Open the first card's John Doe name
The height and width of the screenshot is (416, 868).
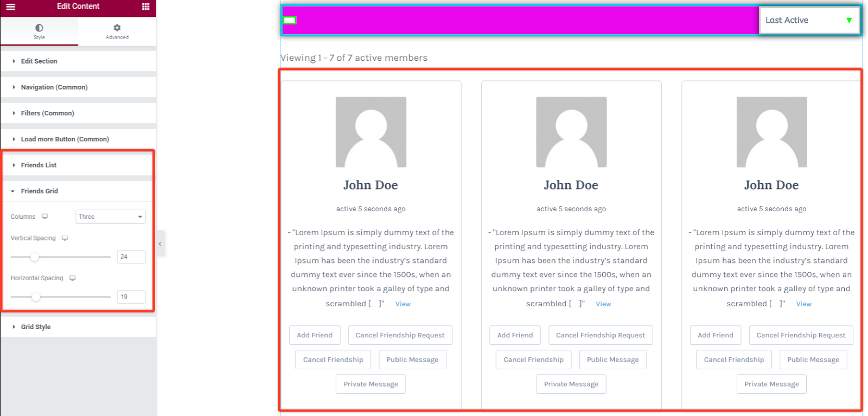371,185
